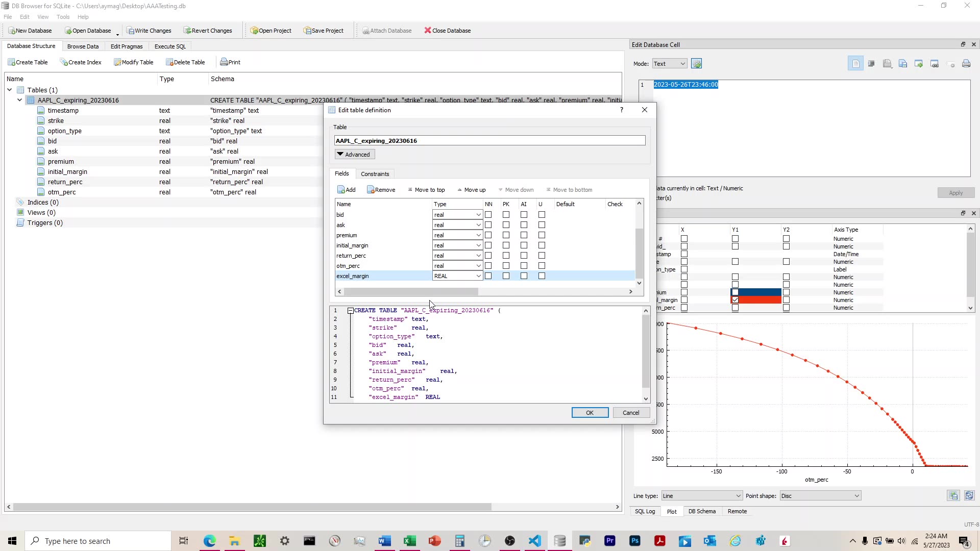Click the Close Database toolbar icon
This screenshot has width=980, height=551.
[x=448, y=31]
